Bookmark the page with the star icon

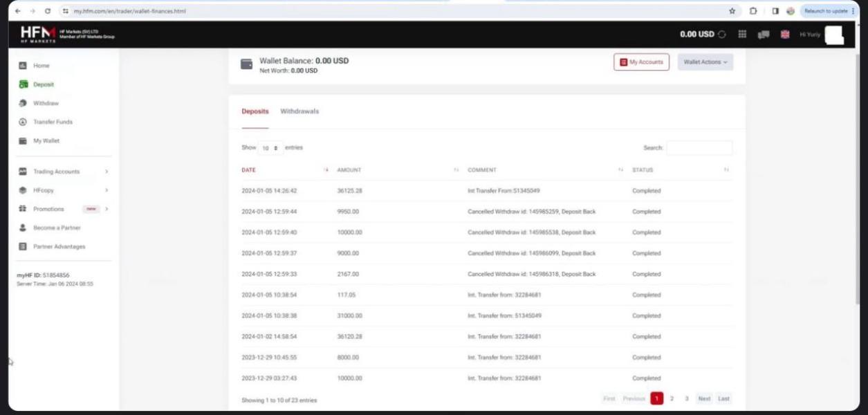click(x=732, y=11)
